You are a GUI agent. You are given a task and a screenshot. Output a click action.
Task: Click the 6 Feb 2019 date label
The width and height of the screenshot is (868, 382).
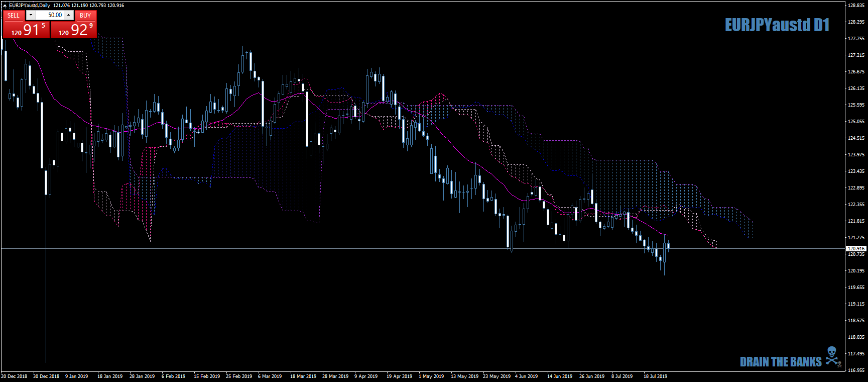pos(173,376)
